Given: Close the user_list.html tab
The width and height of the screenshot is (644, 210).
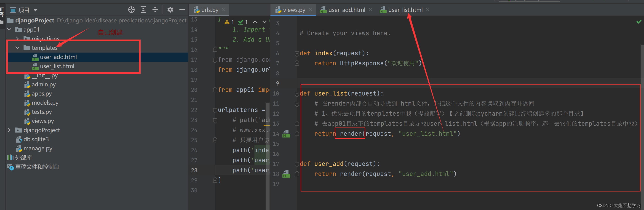Looking at the screenshot, I should (428, 10).
